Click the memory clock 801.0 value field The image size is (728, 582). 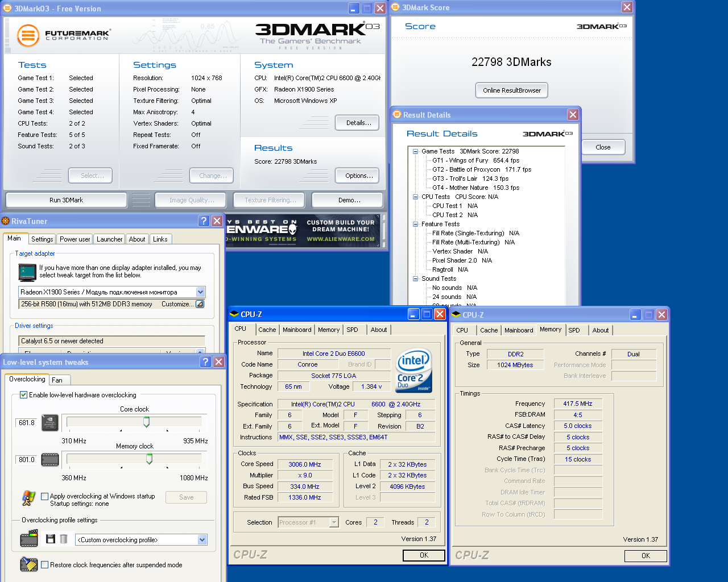coord(27,460)
